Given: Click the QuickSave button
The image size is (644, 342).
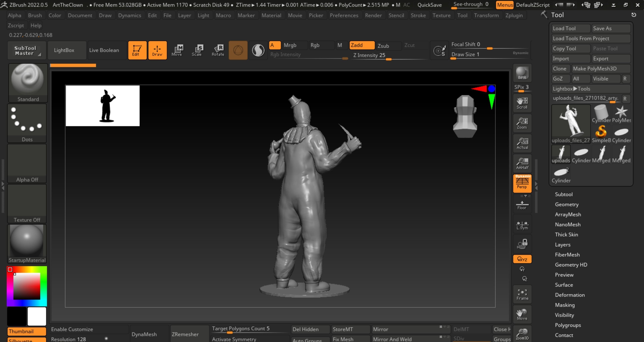Looking at the screenshot, I should click(x=429, y=5).
